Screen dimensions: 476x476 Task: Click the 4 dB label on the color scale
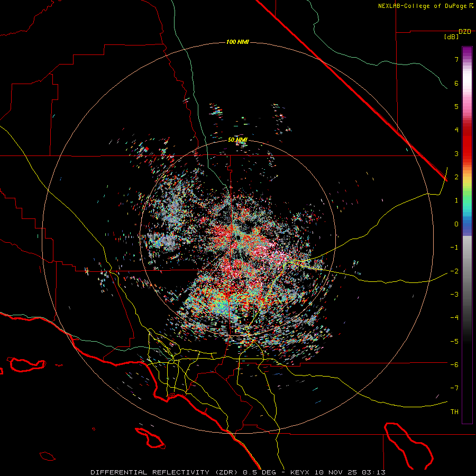point(456,130)
